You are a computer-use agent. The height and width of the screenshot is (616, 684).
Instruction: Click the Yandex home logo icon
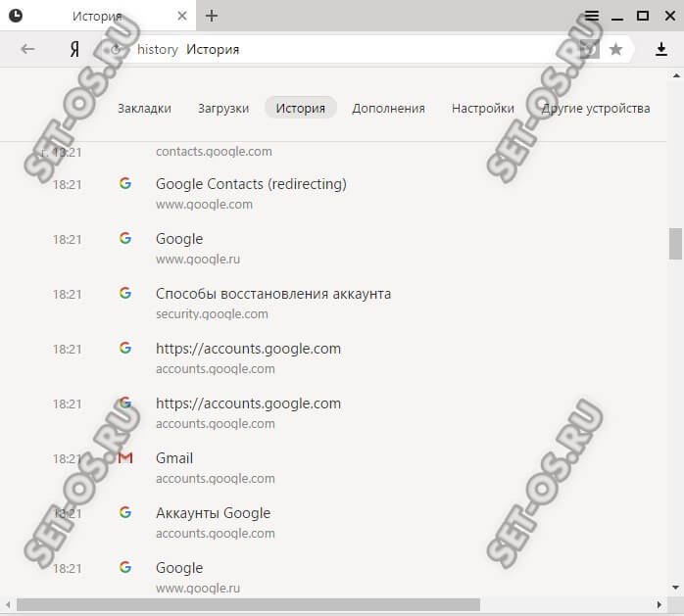click(x=74, y=49)
